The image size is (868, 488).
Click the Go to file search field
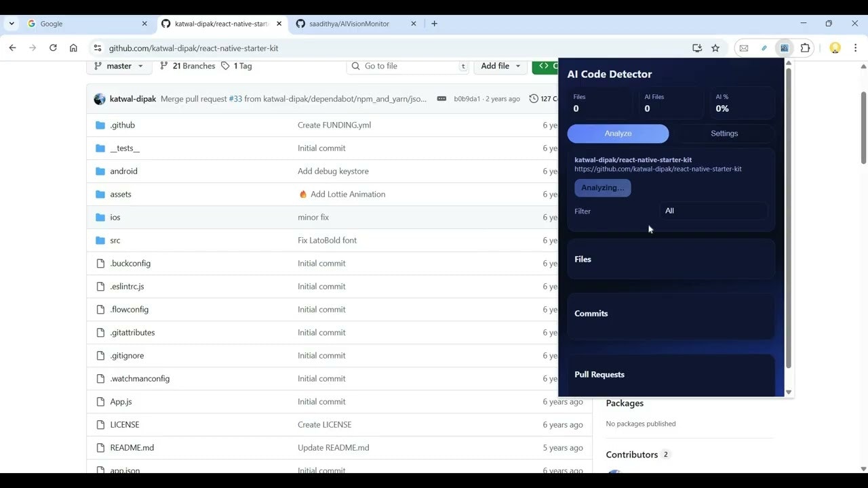coord(408,66)
